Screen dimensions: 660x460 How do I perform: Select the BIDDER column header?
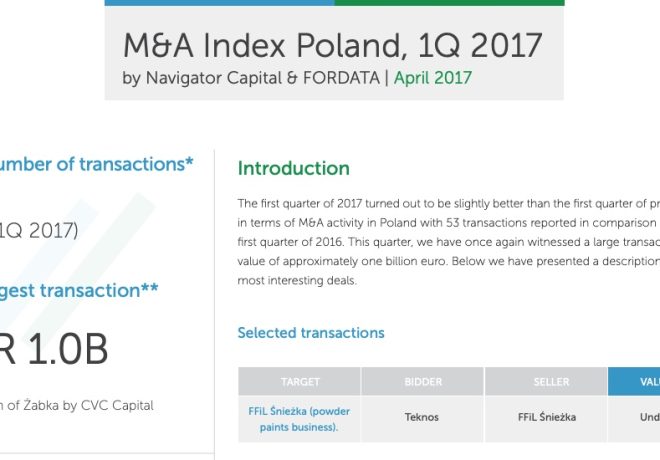(x=423, y=381)
